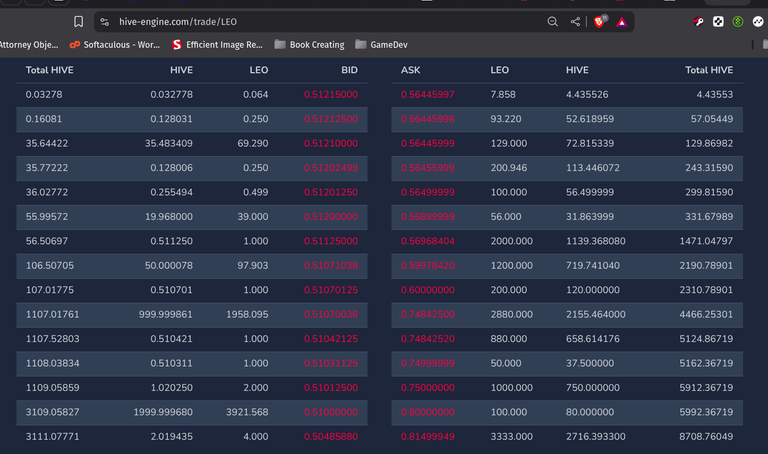The image size is (768, 454).
Task: Click bid LEO amount 69.290
Action: point(253,143)
